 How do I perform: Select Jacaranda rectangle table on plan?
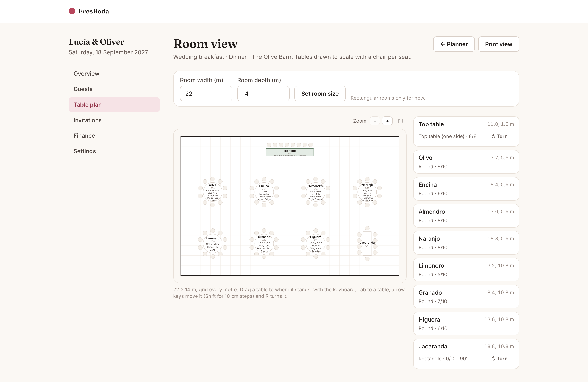(x=367, y=243)
